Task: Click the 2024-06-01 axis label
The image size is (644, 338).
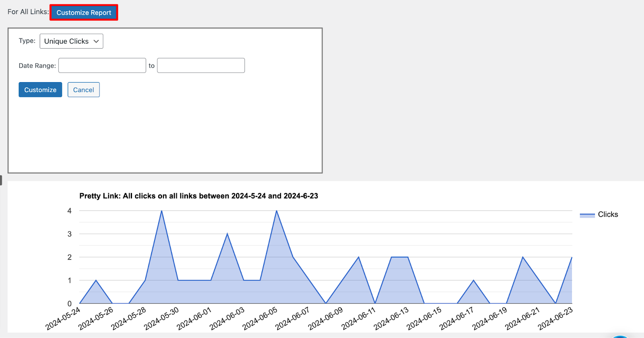Action: (194, 319)
